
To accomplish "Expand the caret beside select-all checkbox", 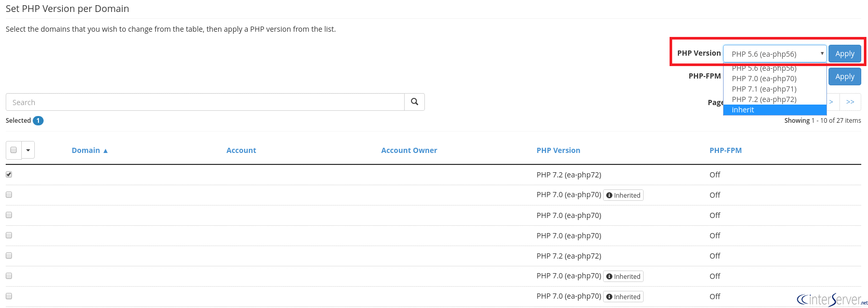I will (28, 150).
